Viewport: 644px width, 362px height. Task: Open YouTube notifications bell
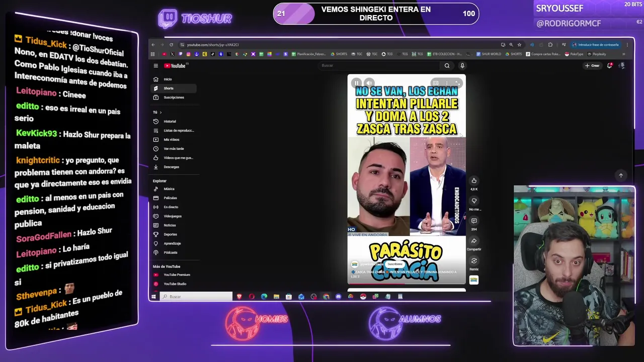pos(609,65)
